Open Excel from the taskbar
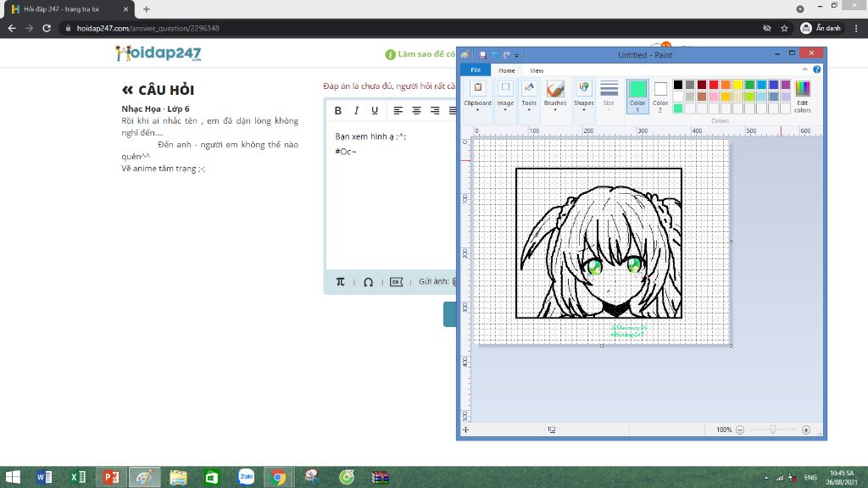The image size is (868, 488). click(78, 477)
